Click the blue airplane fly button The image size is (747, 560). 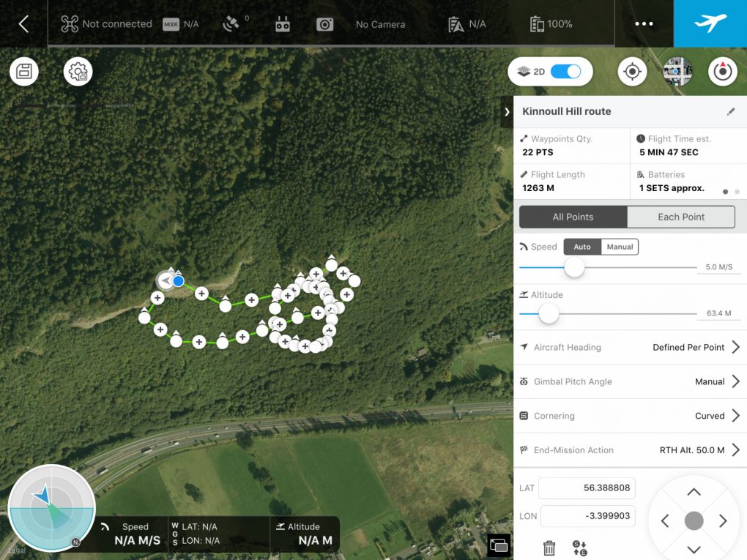click(710, 23)
